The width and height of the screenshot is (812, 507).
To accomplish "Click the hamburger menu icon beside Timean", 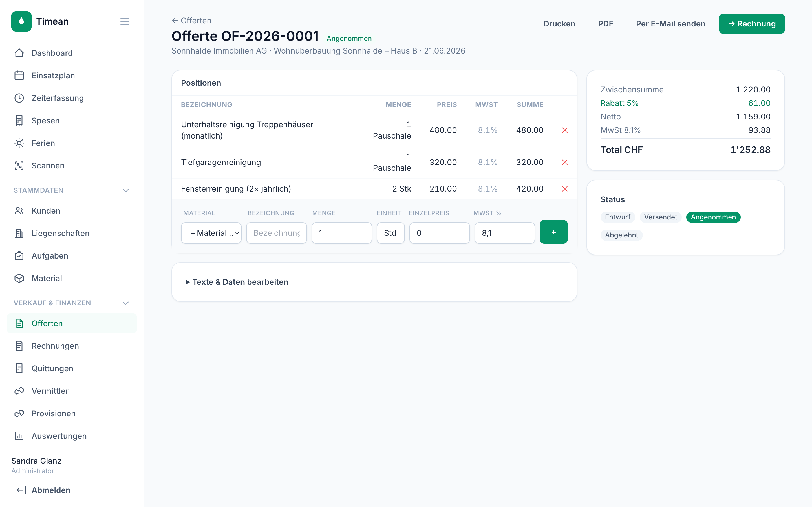I will (125, 21).
